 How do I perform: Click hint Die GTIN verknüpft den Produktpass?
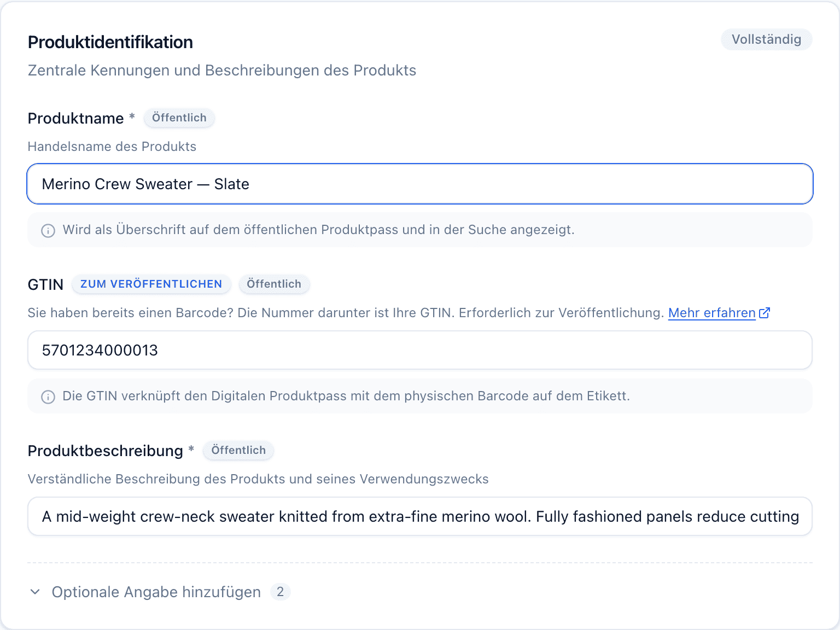tap(346, 396)
